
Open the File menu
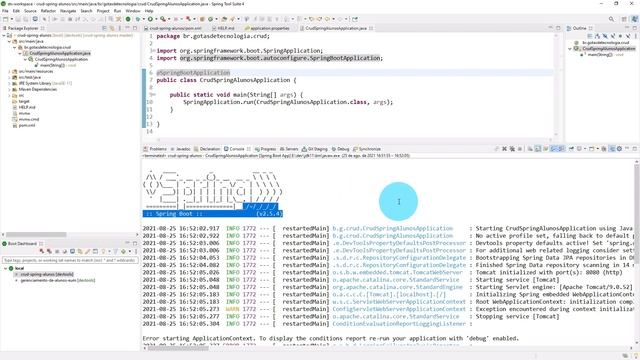pos(5,11)
